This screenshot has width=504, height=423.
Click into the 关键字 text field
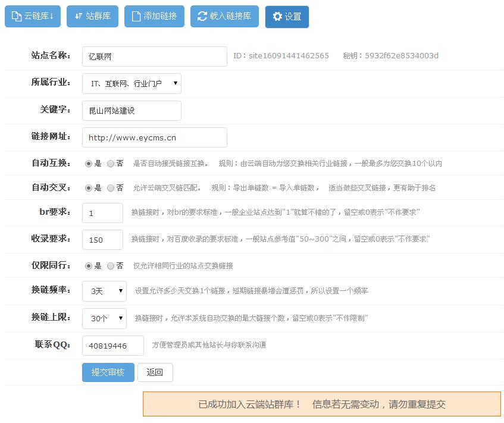(x=132, y=111)
